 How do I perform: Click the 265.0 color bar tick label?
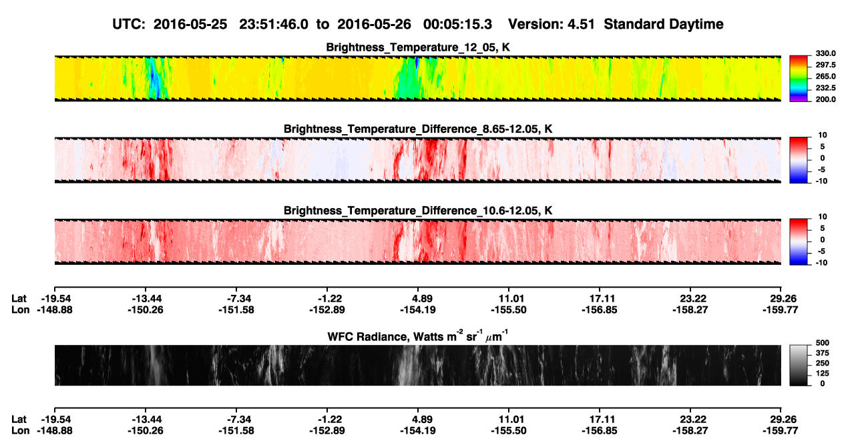pos(826,76)
